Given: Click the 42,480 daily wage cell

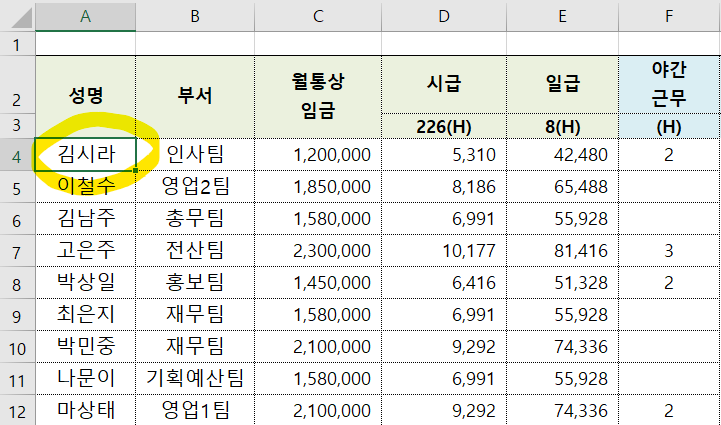Looking at the screenshot, I should coord(562,155).
